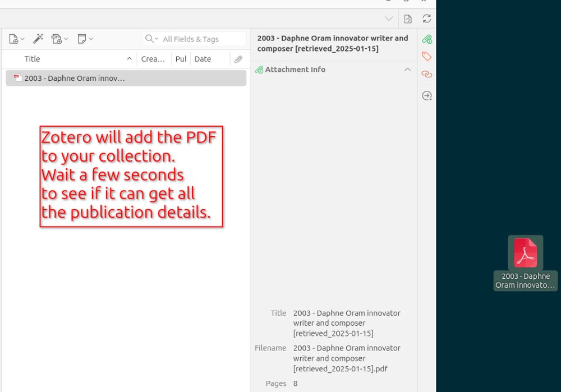Open the Related pane in side navigation
The image size is (561, 392).
[x=427, y=74]
